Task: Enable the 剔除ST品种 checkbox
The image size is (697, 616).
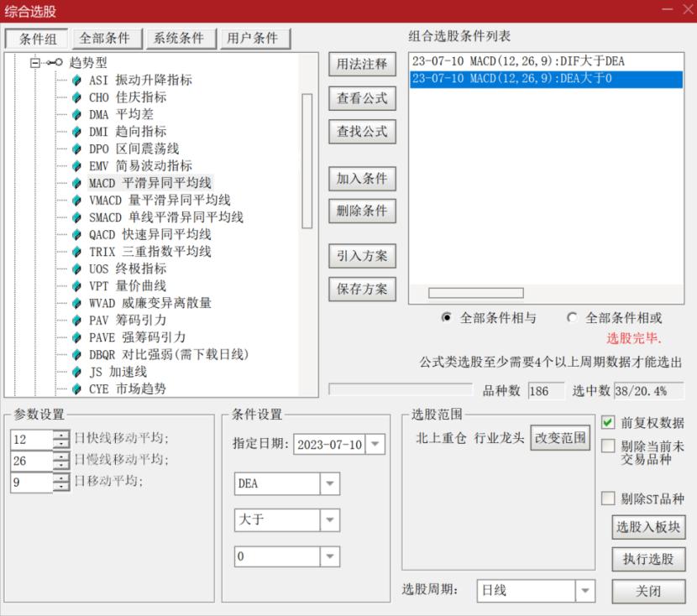Action: point(608,498)
